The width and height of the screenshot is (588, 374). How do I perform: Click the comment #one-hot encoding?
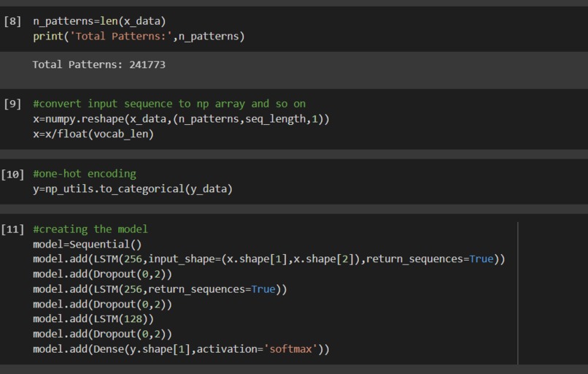85,174
